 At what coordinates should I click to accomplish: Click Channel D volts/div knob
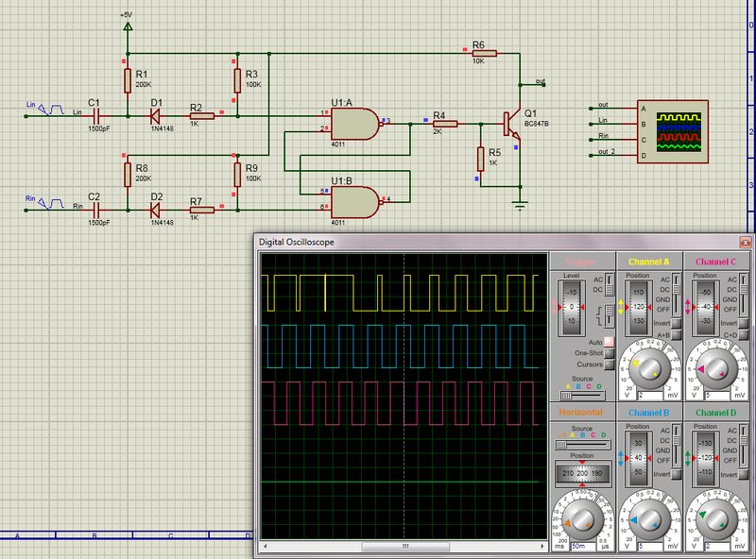(716, 519)
